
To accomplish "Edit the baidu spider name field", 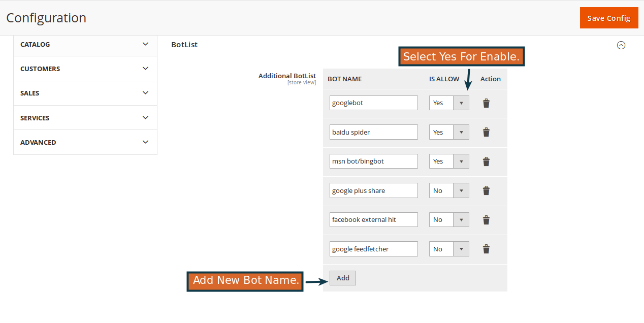I will (x=374, y=132).
